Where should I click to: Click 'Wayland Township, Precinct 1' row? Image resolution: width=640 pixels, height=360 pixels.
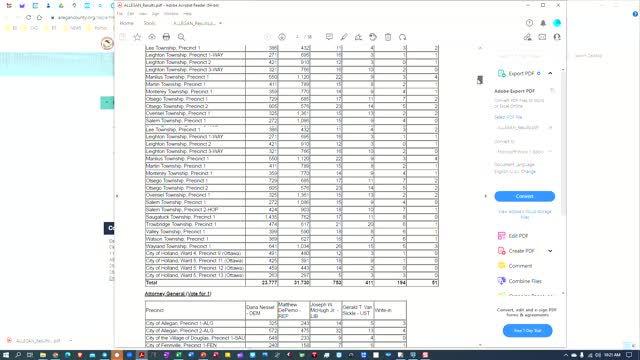[x=292, y=246]
